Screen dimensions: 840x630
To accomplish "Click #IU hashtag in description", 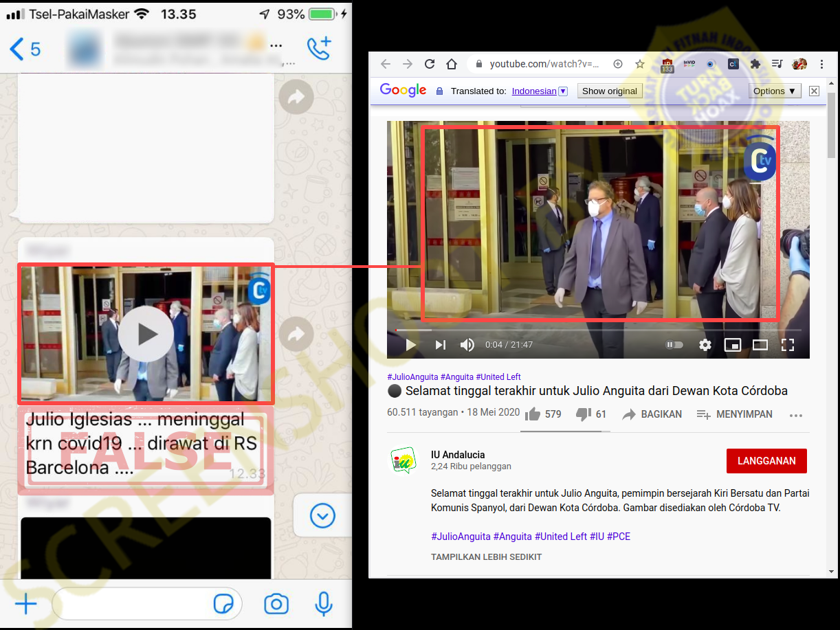I will 596,537.
